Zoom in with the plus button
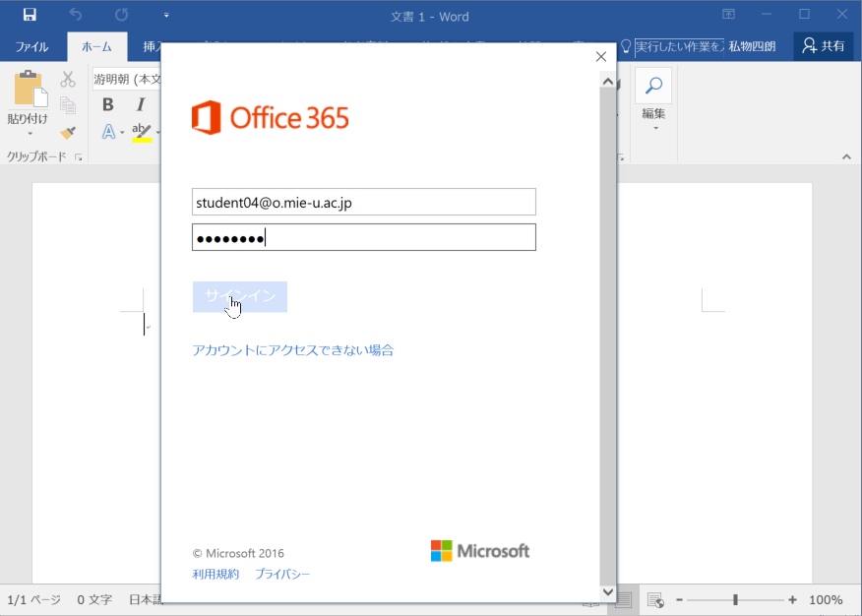This screenshot has width=862, height=616. [x=792, y=600]
